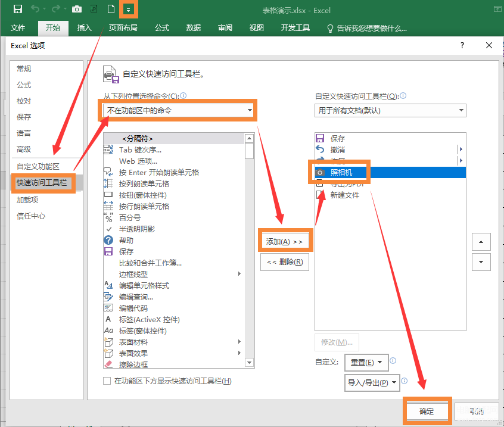504x427 pixels.
Task: Click the 告诉我您想要做什么 search box
Action: 367,28
